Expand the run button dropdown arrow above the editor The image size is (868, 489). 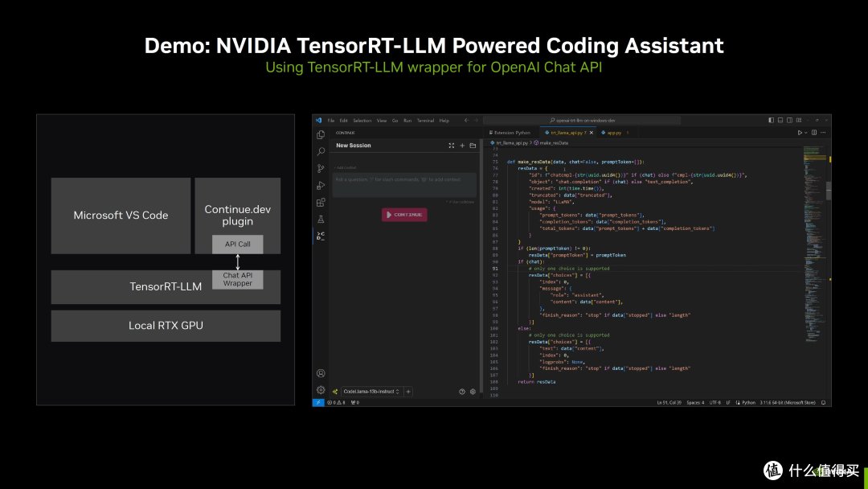[x=806, y=132]
